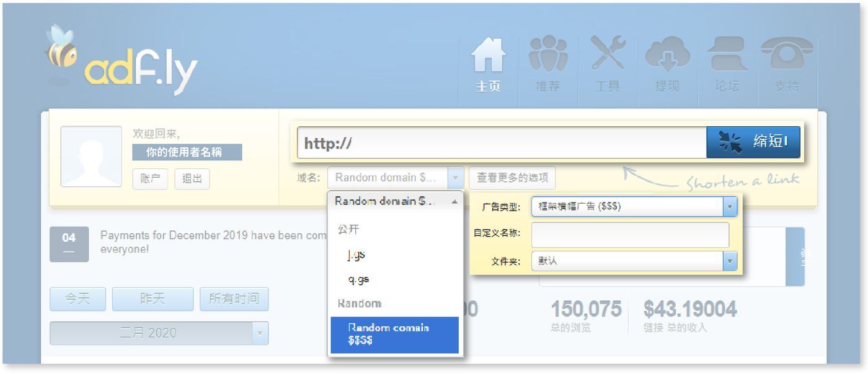Image resolution: width=868 pixels, height=374 pixels.
Task: Click the 所有时间 all time button
Action: 234,299
